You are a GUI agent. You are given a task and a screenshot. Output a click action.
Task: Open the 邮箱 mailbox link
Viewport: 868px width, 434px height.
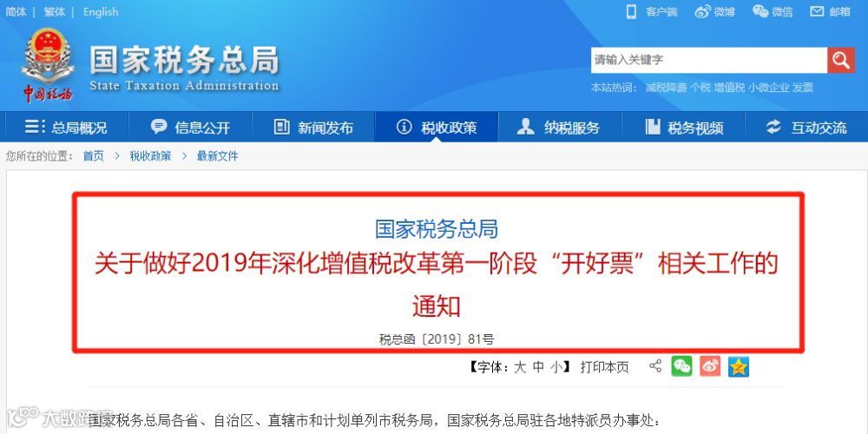(831, 11)
